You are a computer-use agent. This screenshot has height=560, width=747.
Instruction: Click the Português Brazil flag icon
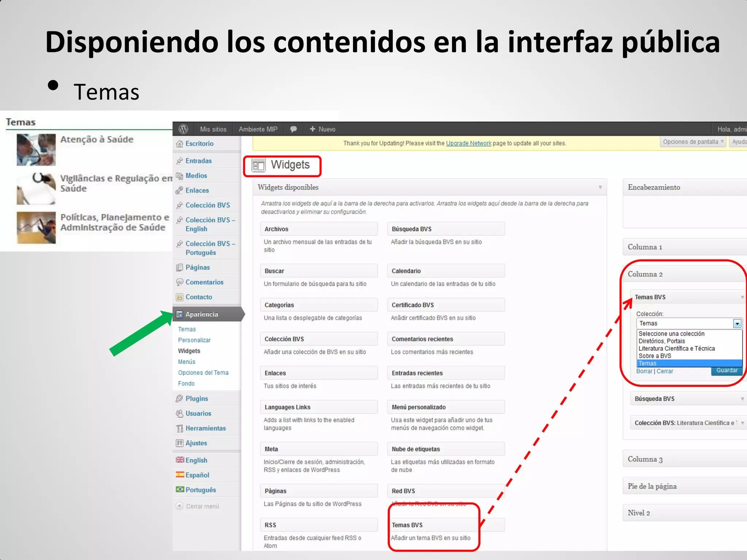point(180,489)
